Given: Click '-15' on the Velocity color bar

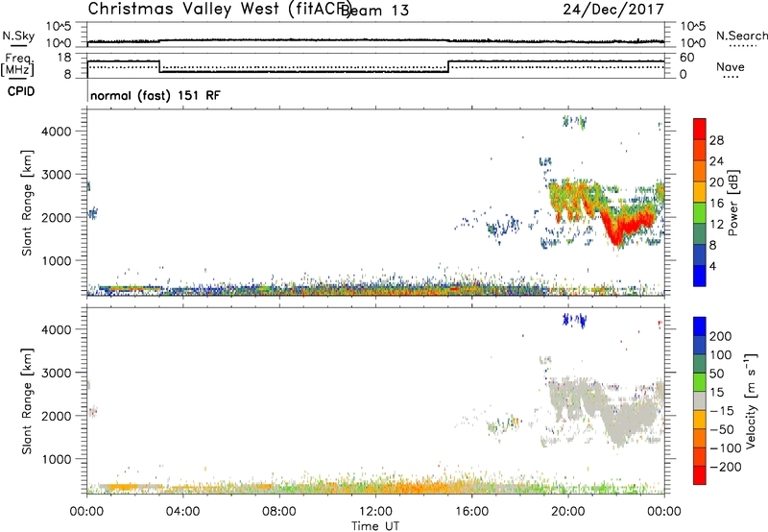Looking at the screenshot, I should point(722,410).
